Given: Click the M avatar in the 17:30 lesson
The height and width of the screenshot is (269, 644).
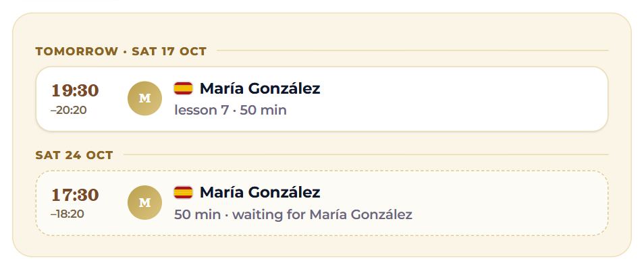Looking at the screenshot, I should (x=144, y=202).
